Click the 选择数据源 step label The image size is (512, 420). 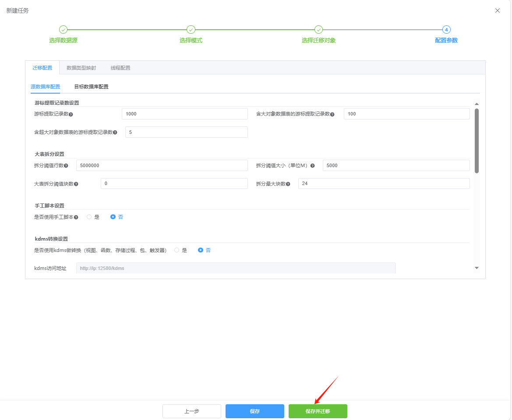64,40
